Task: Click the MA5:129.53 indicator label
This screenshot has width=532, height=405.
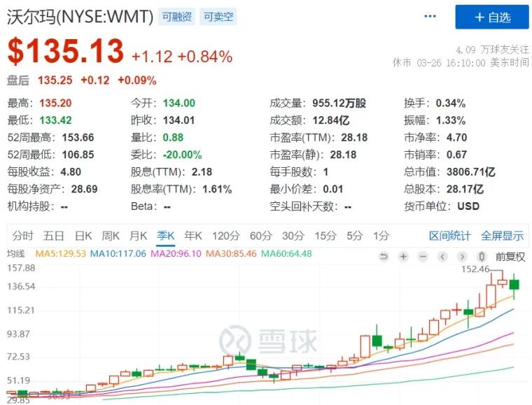Action: pyautogui.click(x=61, y=253)
